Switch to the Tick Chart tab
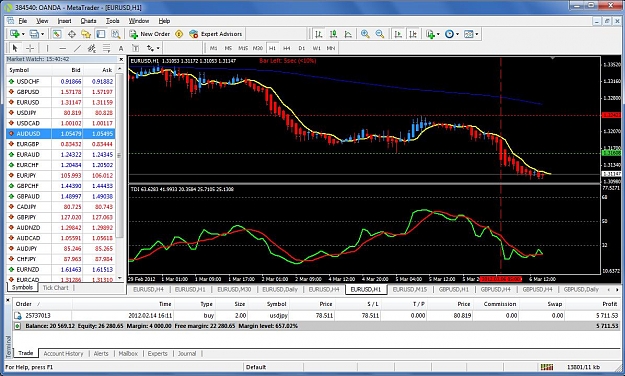This screenshot has width=625, height=376. [55, 287]
